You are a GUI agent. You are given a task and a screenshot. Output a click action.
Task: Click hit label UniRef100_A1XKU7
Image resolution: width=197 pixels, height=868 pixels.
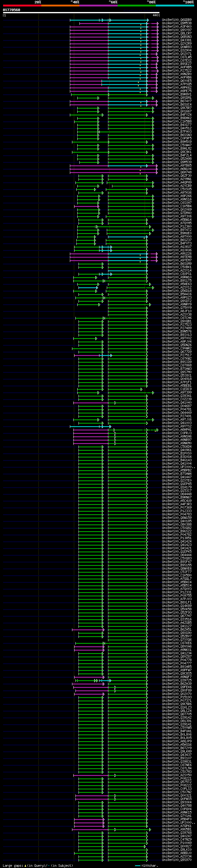177,247
